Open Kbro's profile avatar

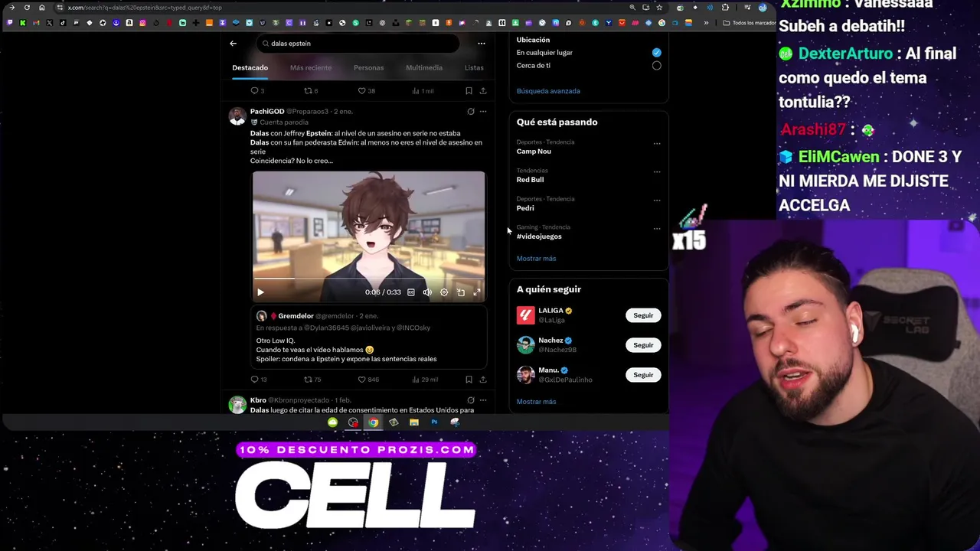click(x=237, y=405)
